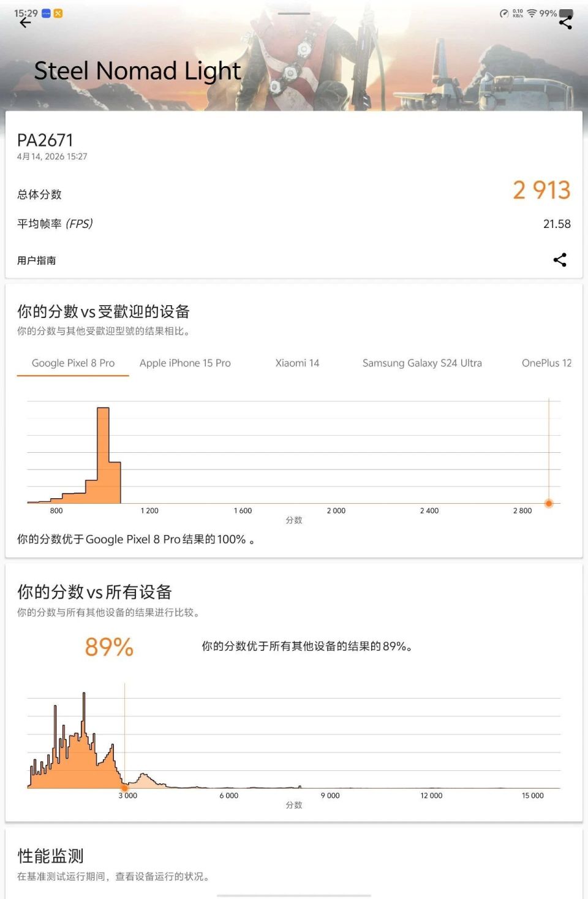The height and width of the screenshot is (899, 588).
Task: Tap the 2 800 axis label on Pixel chart
Action: [x=522, y=510]
